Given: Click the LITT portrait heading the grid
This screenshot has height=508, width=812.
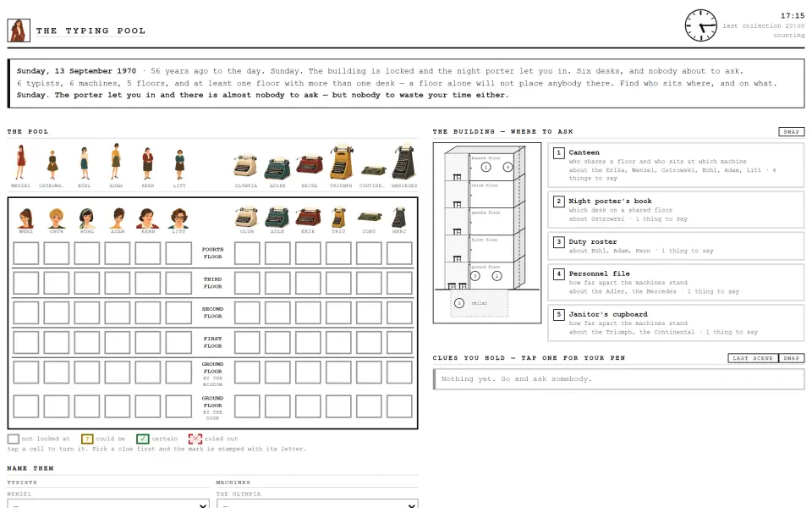Looking at the screenshot, I should tap(178, 218).
